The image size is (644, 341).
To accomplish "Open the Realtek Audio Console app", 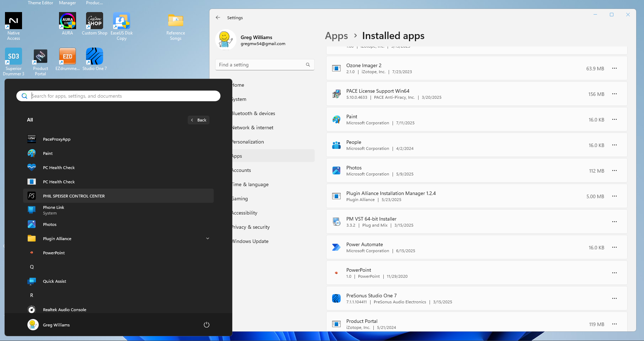I will [x=118, y=309].
